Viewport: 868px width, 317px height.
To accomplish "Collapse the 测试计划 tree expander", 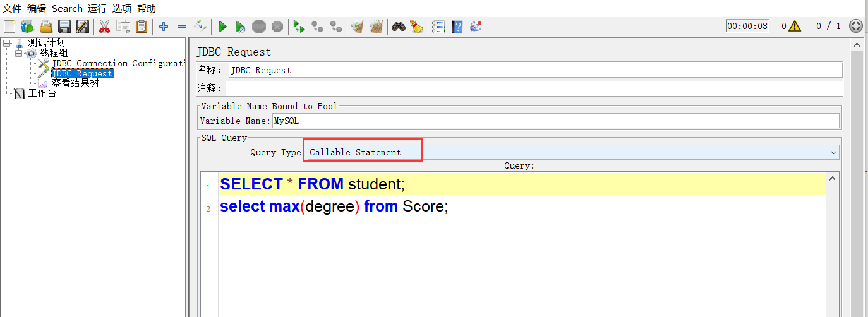I will pos(6,43).
